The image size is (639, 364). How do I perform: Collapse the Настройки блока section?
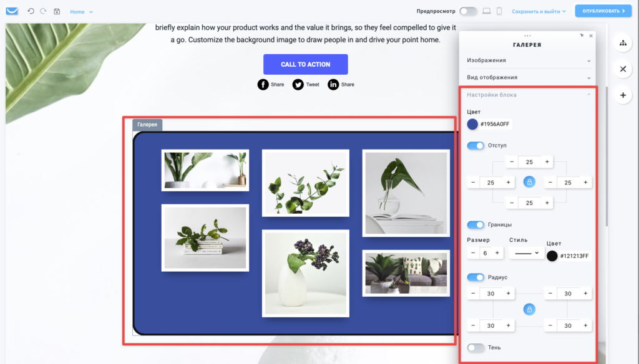[529, 95]
